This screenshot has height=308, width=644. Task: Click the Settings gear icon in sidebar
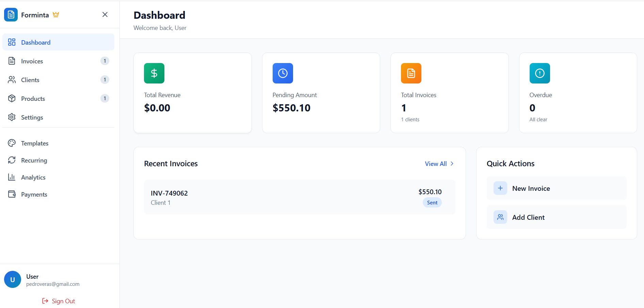12,117
